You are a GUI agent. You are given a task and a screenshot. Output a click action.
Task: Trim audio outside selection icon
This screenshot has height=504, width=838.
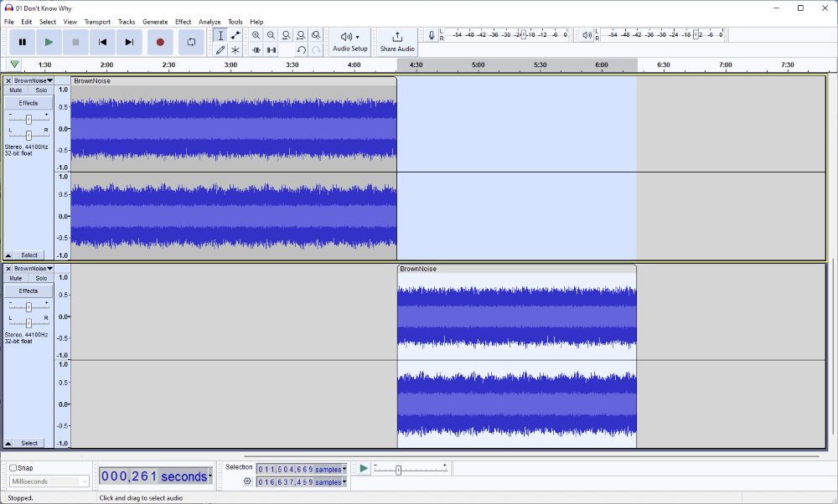(256, 49)
